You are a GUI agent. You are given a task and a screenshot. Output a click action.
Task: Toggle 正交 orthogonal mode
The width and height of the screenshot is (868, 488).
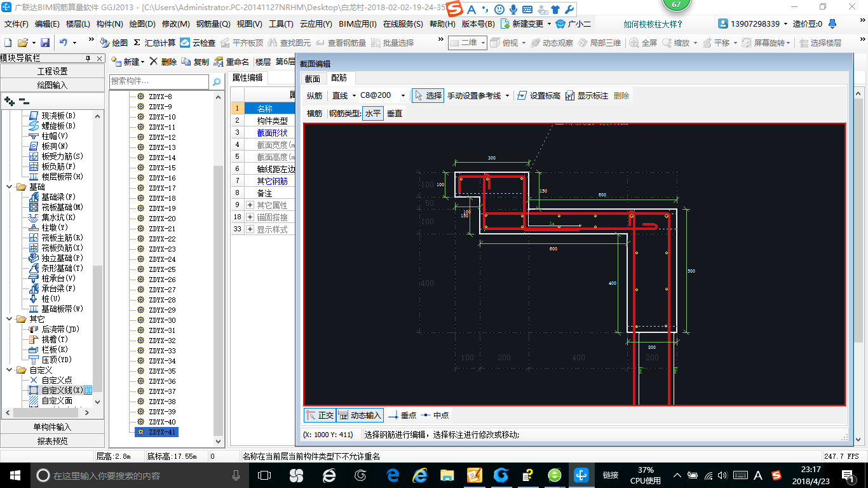click(x=320, y=415)
